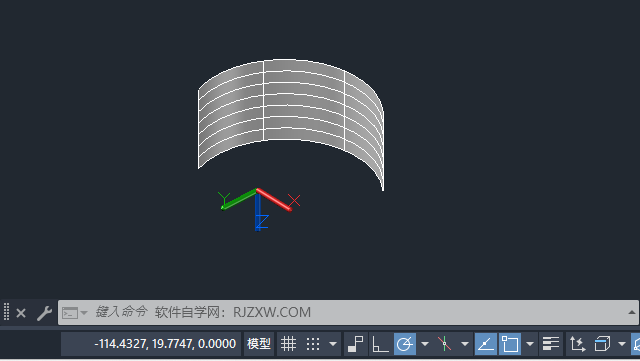Click the 2D object snap icon
This screenshot has width=640, height=361.
[510, 344]
